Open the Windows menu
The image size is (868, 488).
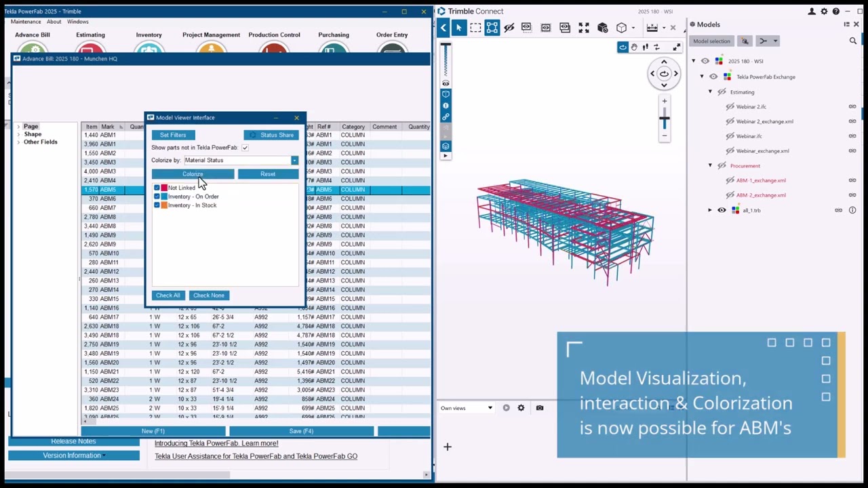coord(77,22)
